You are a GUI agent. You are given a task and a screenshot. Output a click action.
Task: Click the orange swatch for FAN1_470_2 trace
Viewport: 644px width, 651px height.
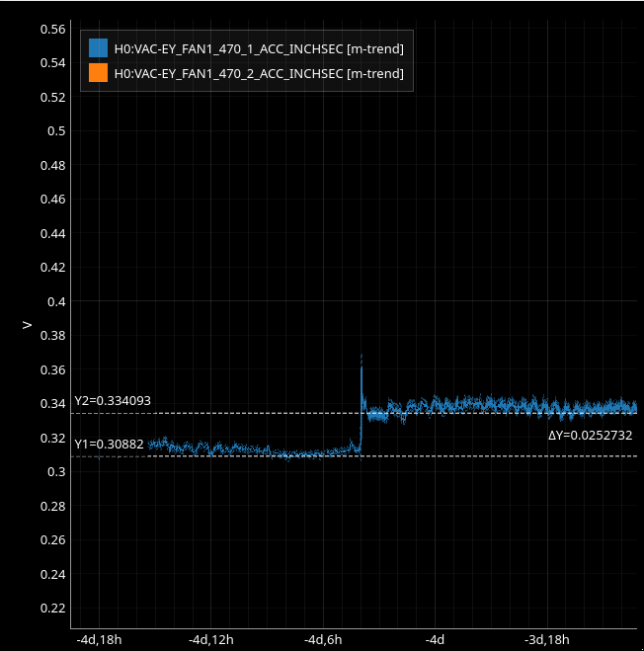click(x=98, y=73)
